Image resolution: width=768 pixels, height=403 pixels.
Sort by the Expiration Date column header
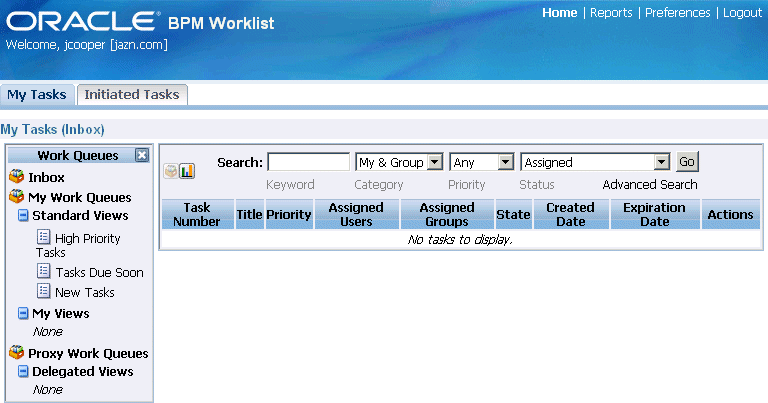655,214
